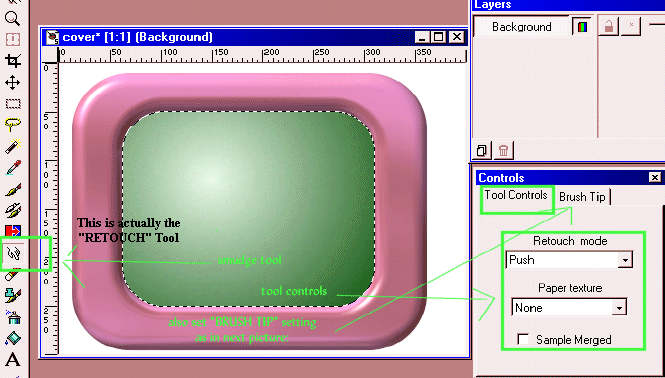Select the Dropper tool
The image size is (665, 378).
(x=13, y=168)
